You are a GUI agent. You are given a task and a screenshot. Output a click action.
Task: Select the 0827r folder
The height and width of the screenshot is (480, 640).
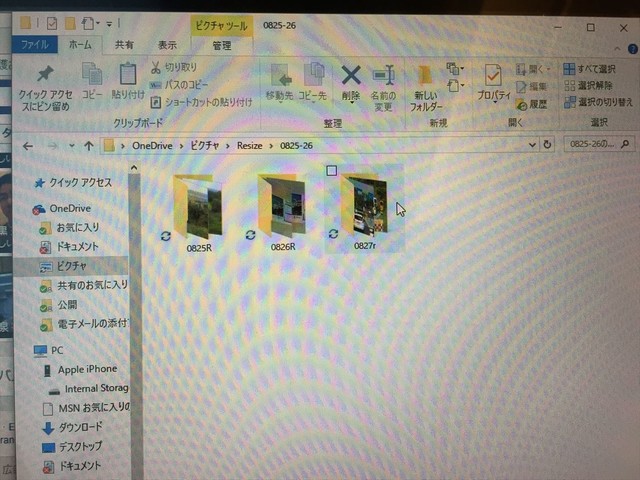tap(364, 210)
